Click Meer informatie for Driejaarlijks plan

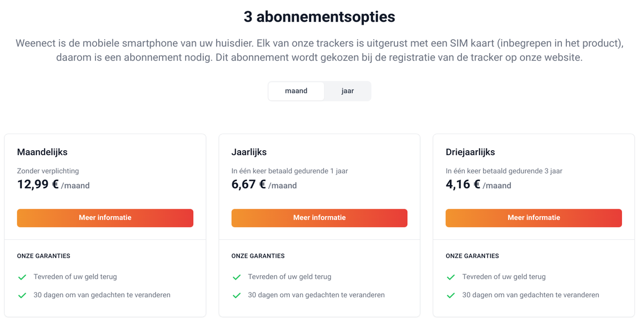[x=533, y=218]
